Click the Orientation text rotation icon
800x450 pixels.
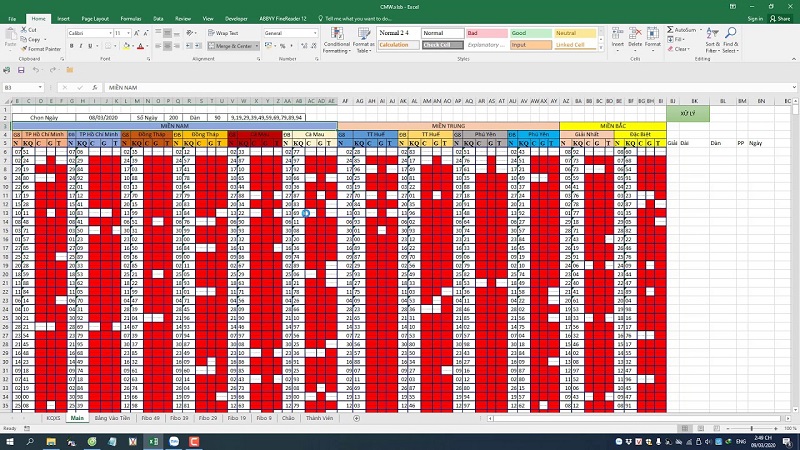(190, 33)
